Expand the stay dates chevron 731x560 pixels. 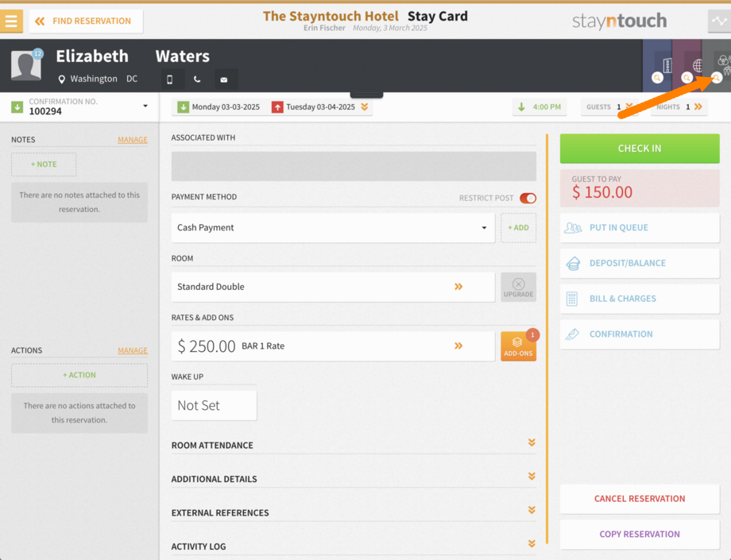click(365, 107)
